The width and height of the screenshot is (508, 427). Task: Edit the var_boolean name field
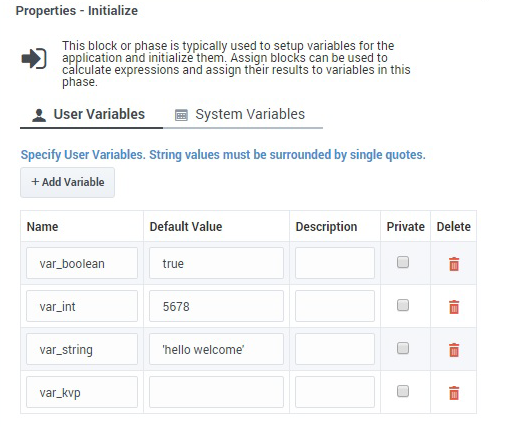pos(82,263)
